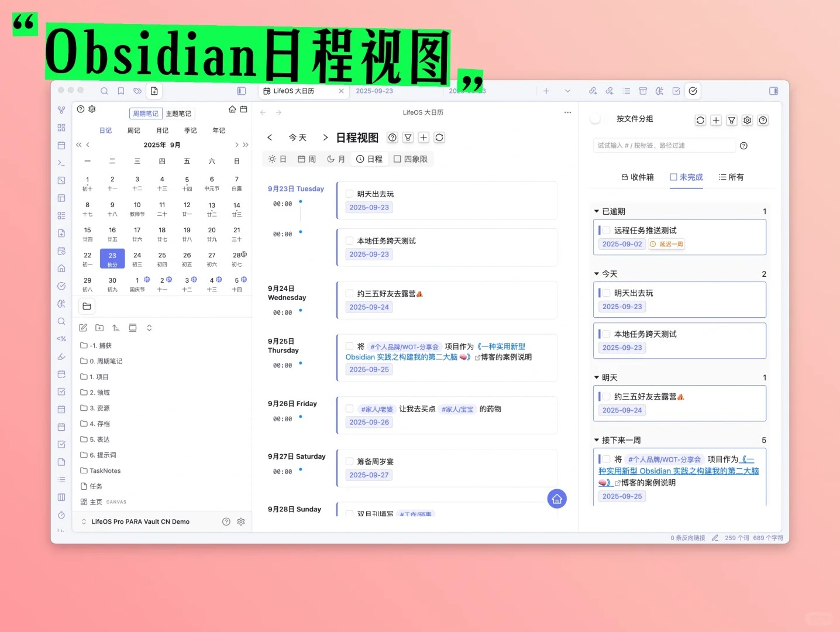Switch to the 四象限 view tab
The image size is (840, 632).
click(410, 159)
